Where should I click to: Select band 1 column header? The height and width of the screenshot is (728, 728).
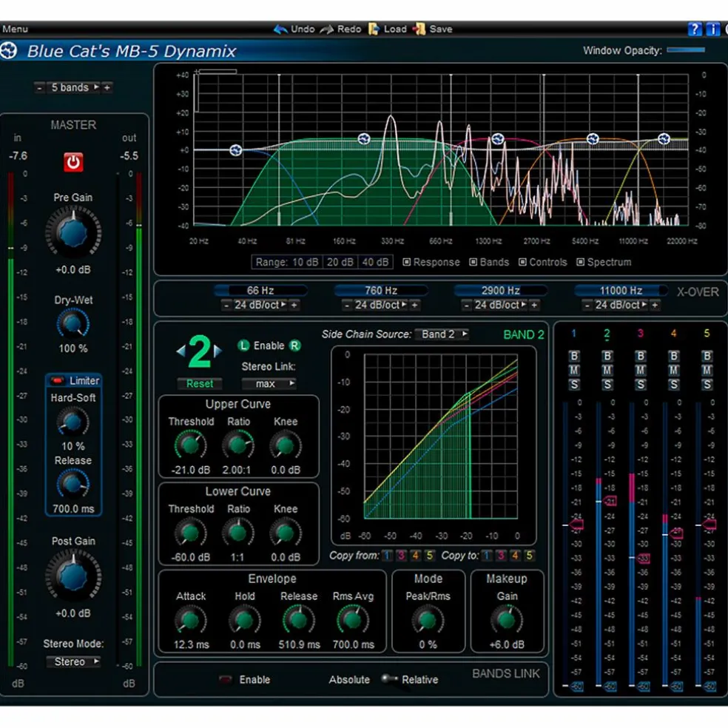[574, 333]
